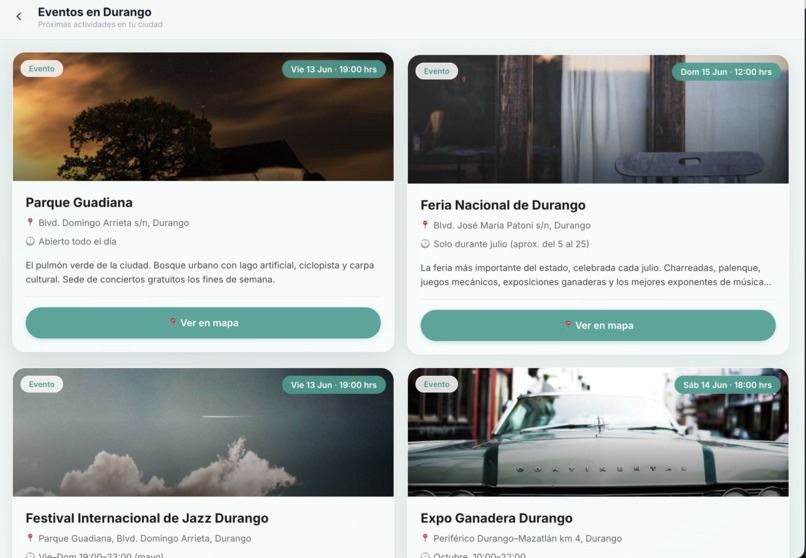806x558 pixels.
Task: Click the Dom 15 Jun 12:00 hrs date badge
Action: coord(726,72)
